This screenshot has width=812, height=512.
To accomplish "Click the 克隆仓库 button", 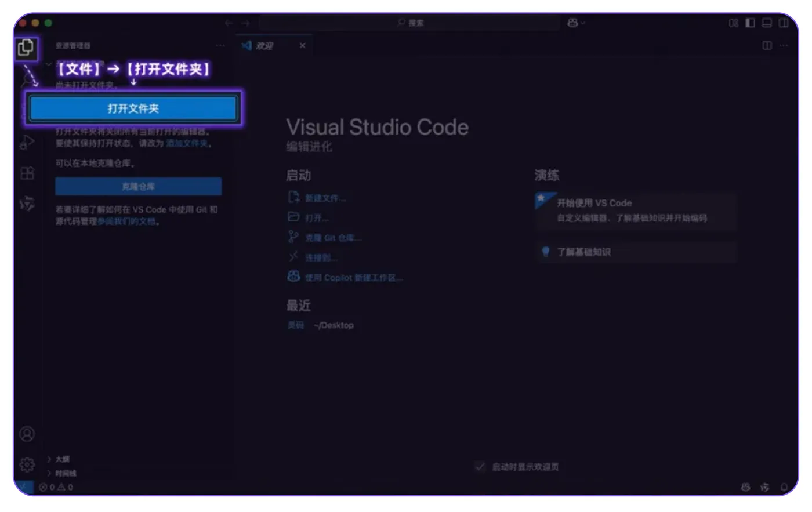I will click(138, 186).
